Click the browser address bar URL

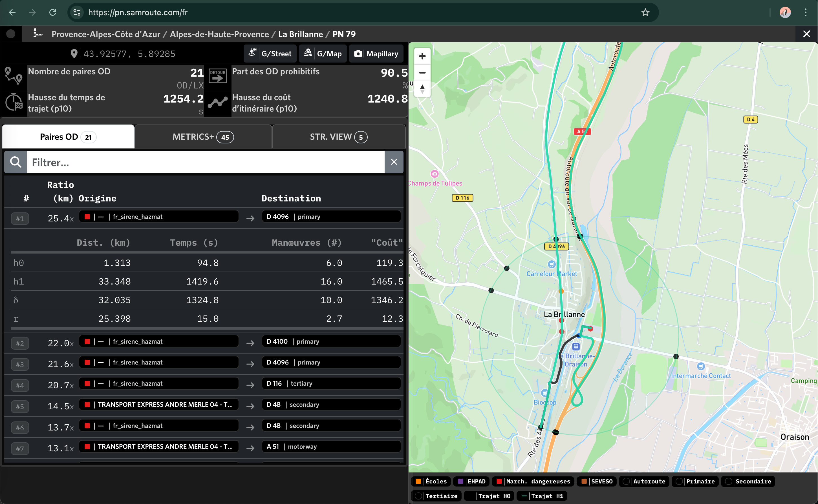coord(138,13)
